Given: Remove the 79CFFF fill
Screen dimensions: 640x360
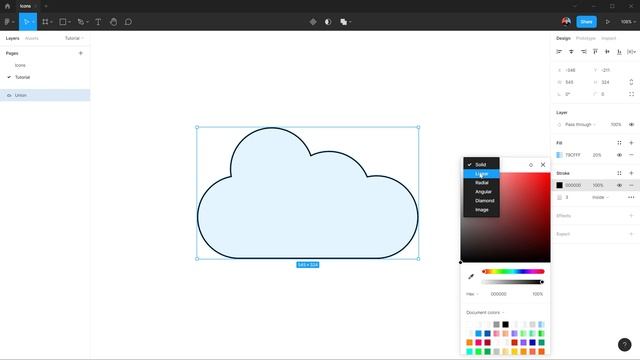Looking at the screenshot, I should (x=631, y=155).
